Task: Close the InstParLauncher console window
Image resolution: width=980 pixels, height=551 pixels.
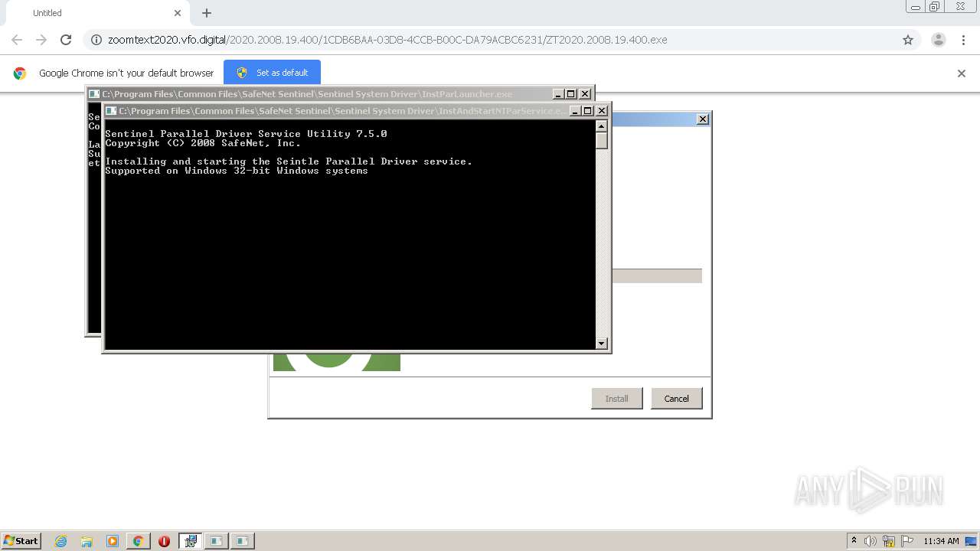Action: (x=585, y=94)
